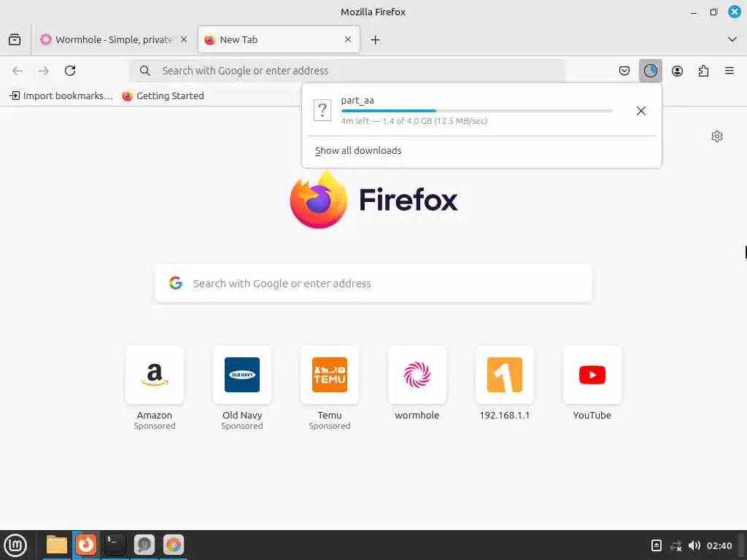Viewport: 747px width, 560px height.
Task: Open the Firefox account icon
Action: [x=677, y=71]
